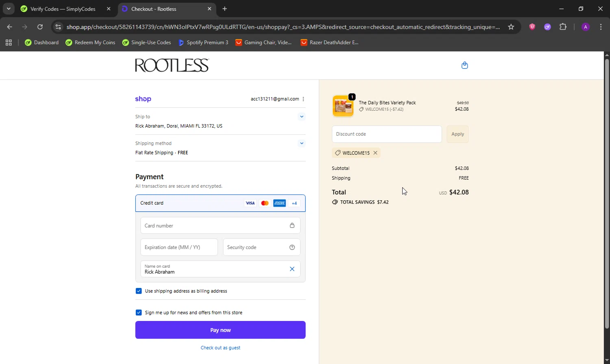The height and width of the screenshot is (364, 610).
Task: Select the Credit card payment option
Action: pos(220,203)
